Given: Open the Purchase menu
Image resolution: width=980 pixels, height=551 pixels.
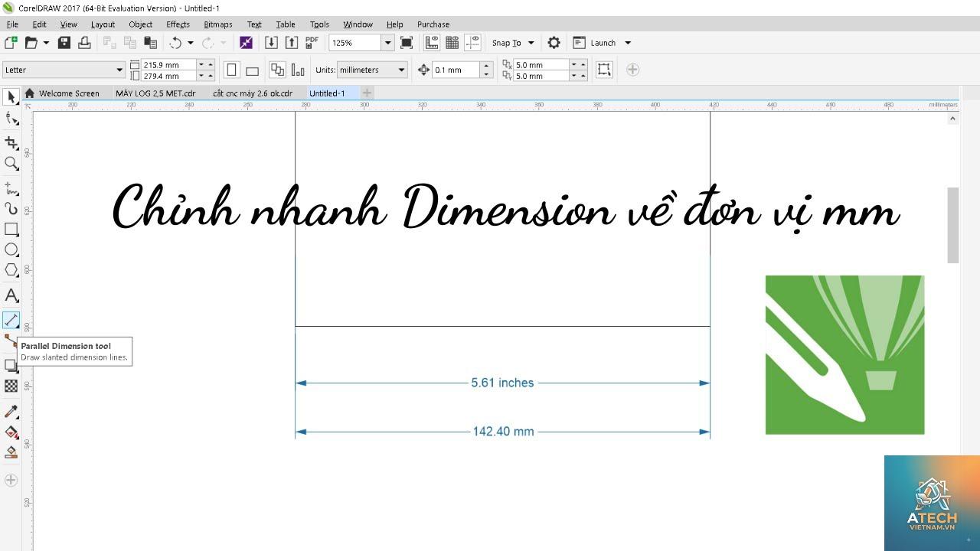Looking at the screenshot, I should (x=433, y=24).
